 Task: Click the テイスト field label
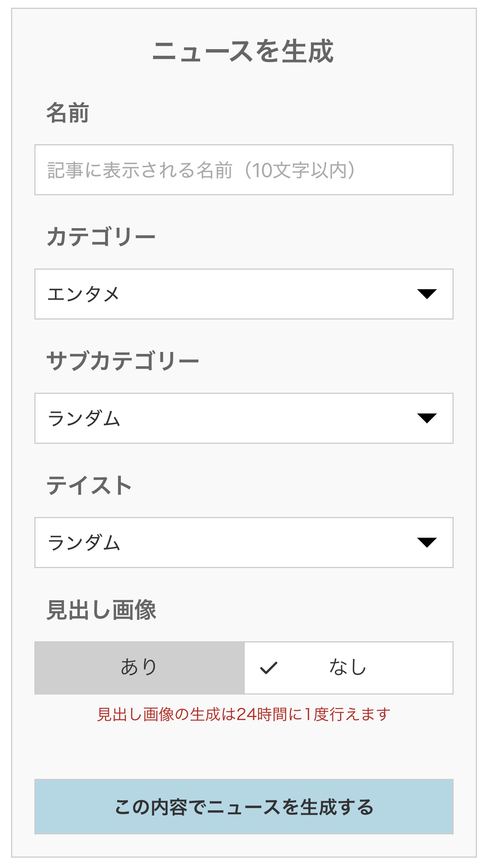click(x=89, y=486)
